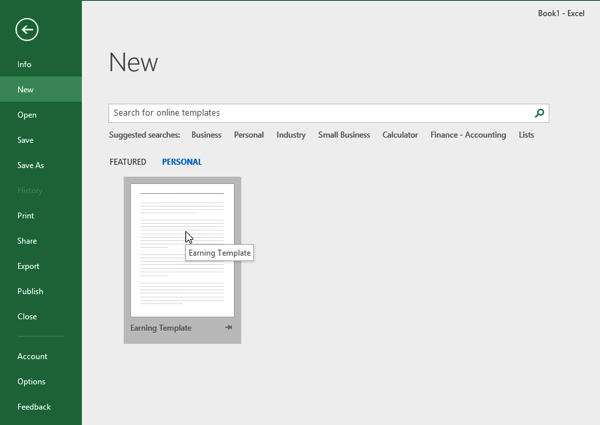The image size is (600, 425).
Task: Choose Save As in the sidebar
Action: point(30,165)
